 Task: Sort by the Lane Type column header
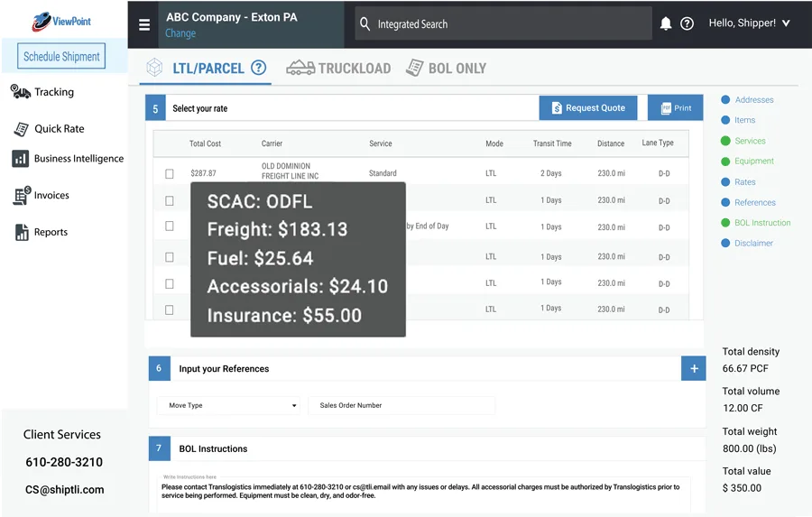pos(658,143)
